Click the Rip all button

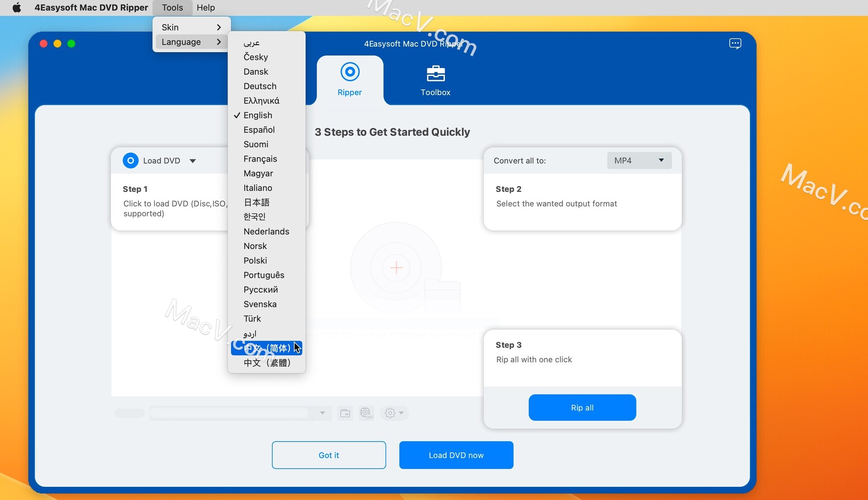(x=582, y=407)
